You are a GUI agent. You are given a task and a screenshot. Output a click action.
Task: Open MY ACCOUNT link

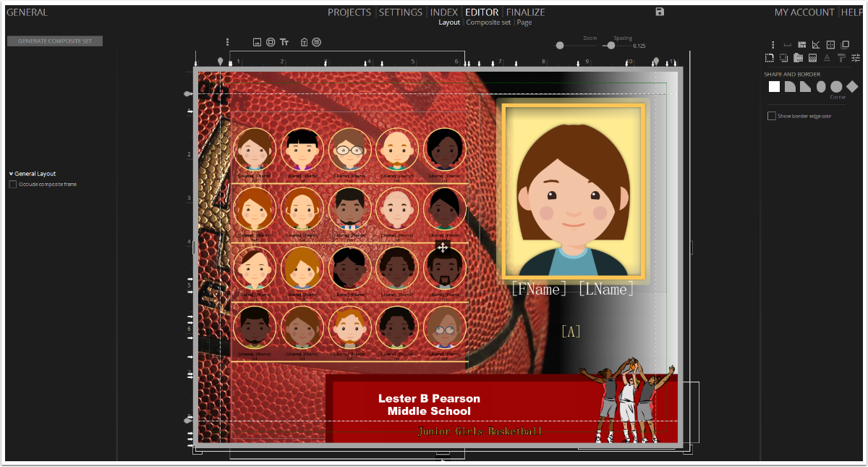coord(804,12)
